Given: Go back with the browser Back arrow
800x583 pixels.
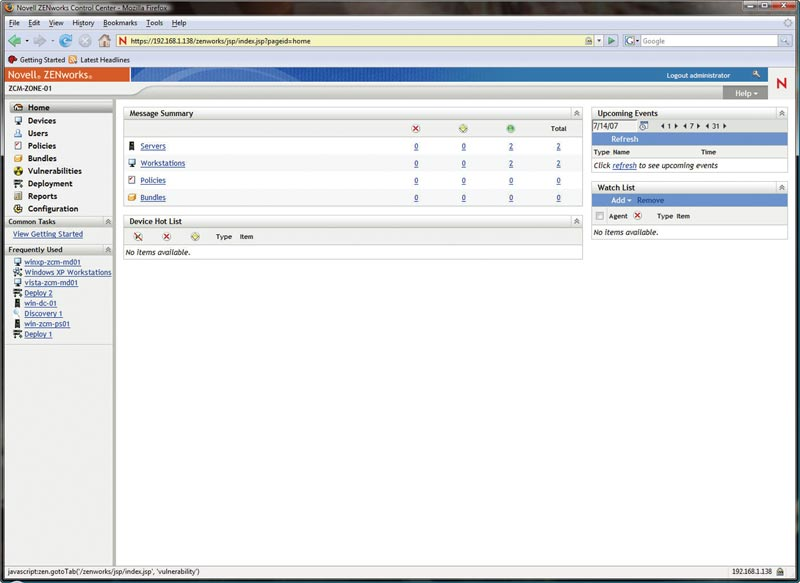Looking at the screenshot, I should click(15, 41).
